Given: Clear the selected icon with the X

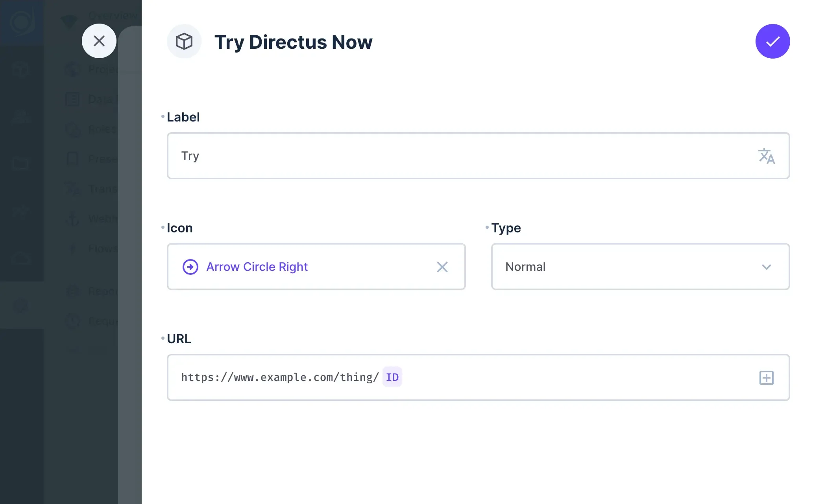Looking at the screenshot, I should [442, 267].
